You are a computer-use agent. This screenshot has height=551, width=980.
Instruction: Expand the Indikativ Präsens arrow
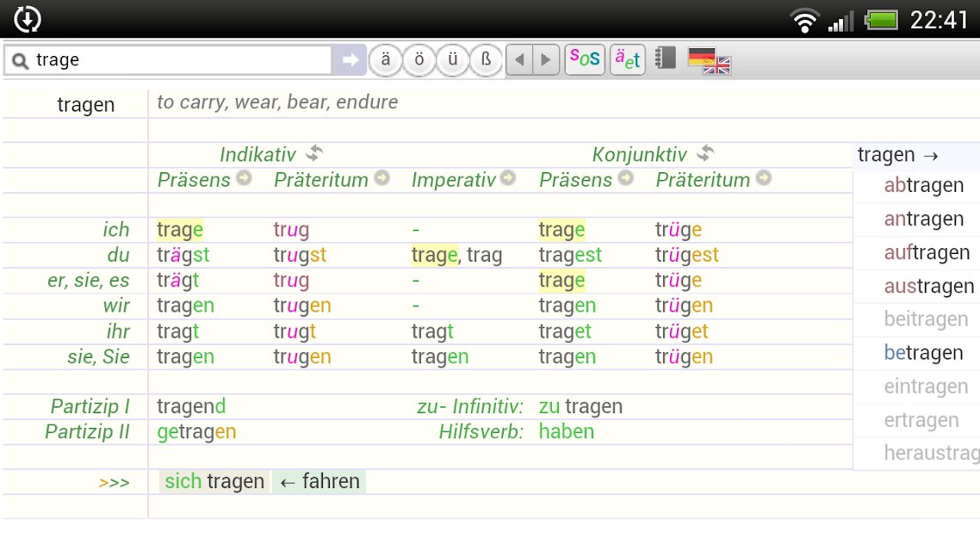(x=244, y=178)
